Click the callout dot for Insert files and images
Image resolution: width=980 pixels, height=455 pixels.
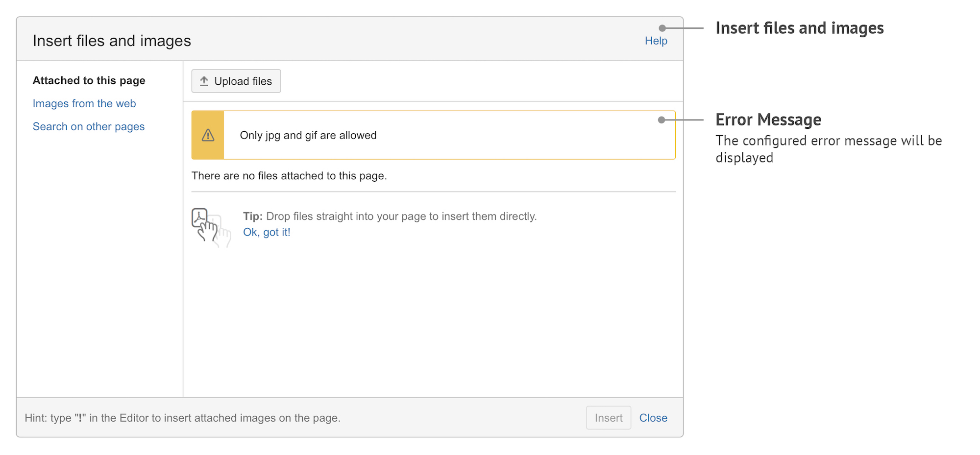click(x=662, y=28)
